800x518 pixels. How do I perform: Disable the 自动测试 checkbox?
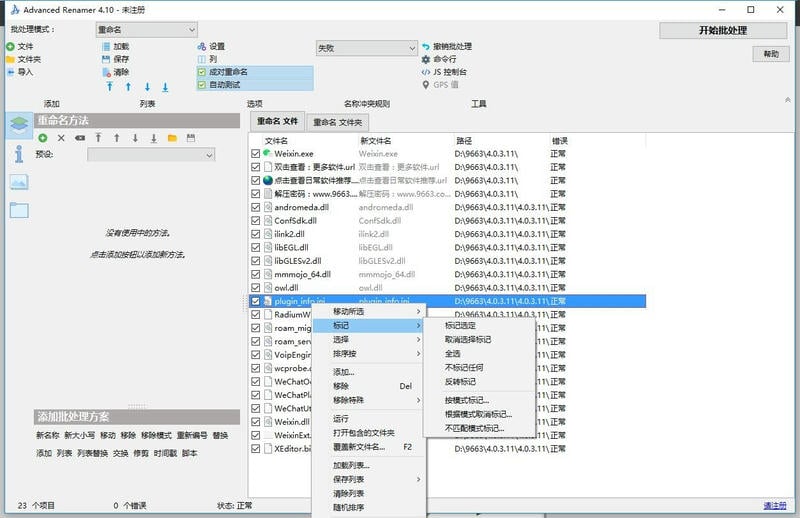202,85
